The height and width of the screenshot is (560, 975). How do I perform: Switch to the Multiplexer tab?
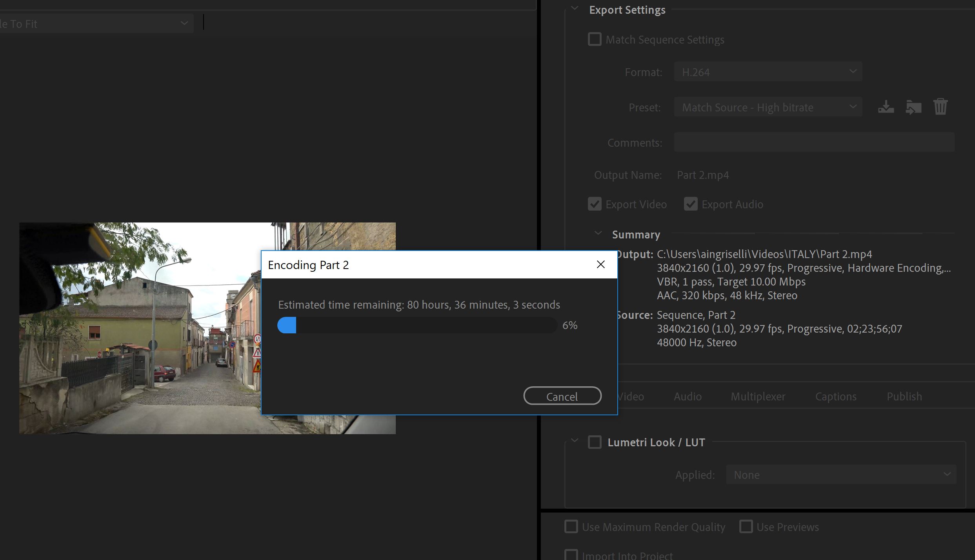758,396
